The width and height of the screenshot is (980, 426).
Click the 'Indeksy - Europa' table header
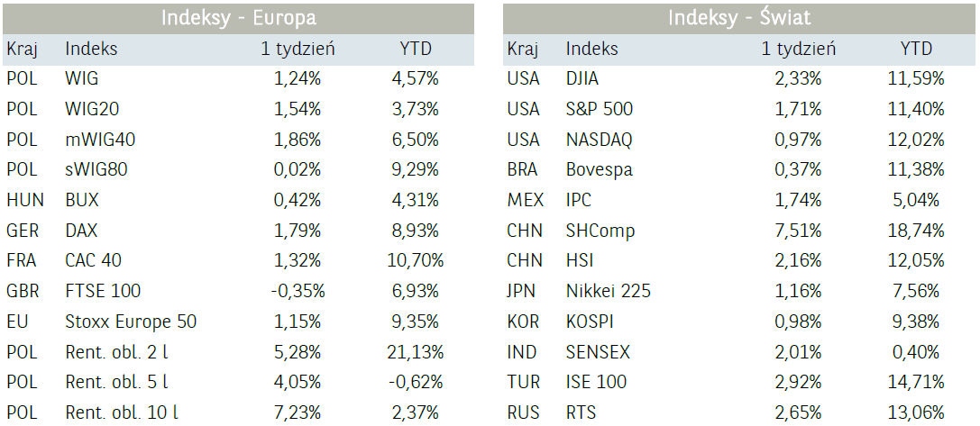[x=239, y=18]
